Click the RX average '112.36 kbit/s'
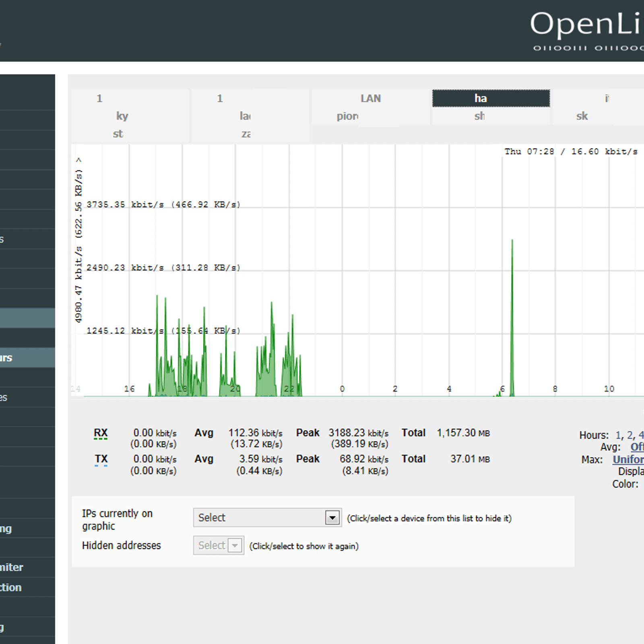 pyautogui.click(x=256, y=433)
